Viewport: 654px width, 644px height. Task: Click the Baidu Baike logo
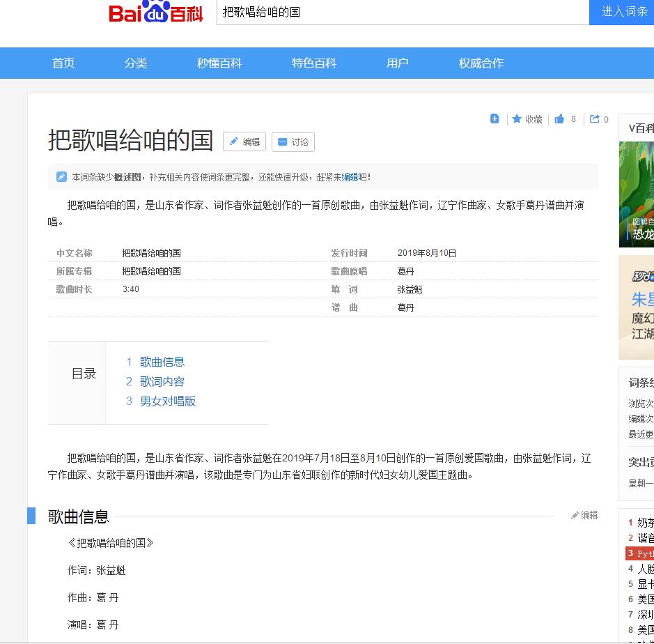tap(155, 12)
